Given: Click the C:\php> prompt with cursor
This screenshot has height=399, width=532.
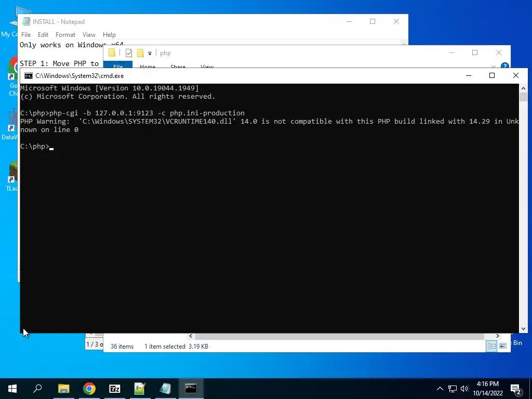Looking at the screenshot, I should point(37,146).
